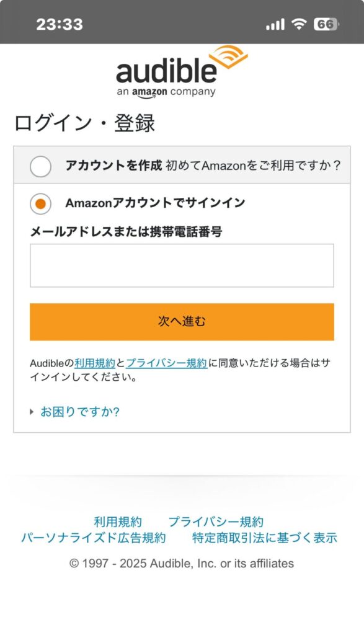Tap the Audible logo at top
The height and width of the screenshot is (635, 364).
182,72
